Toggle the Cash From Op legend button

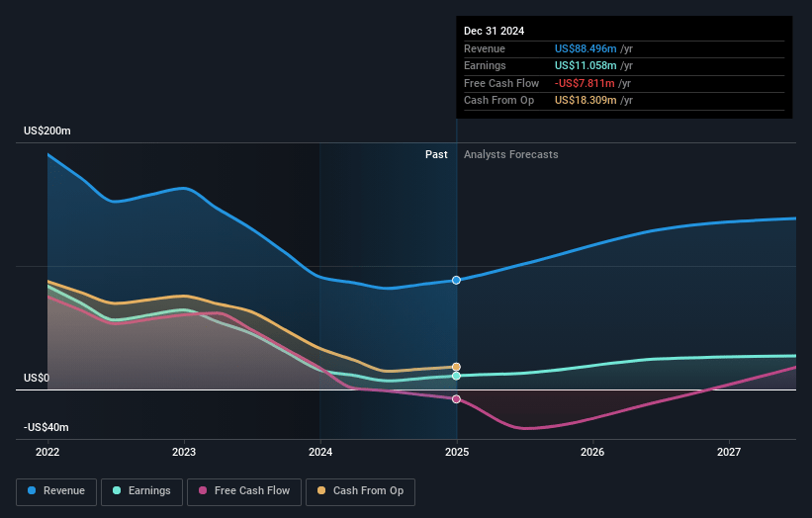click(x=360, y=491)
